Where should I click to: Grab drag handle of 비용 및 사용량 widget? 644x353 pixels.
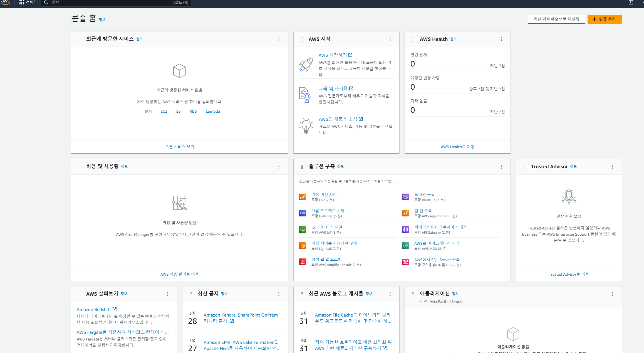(x=80, y=167)
